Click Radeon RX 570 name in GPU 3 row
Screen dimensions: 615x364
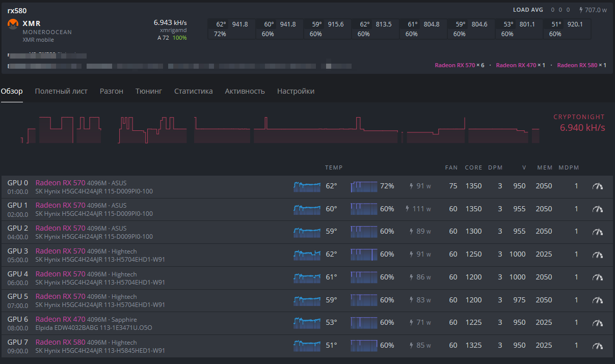pyautogui.click(x=61, y=251)
